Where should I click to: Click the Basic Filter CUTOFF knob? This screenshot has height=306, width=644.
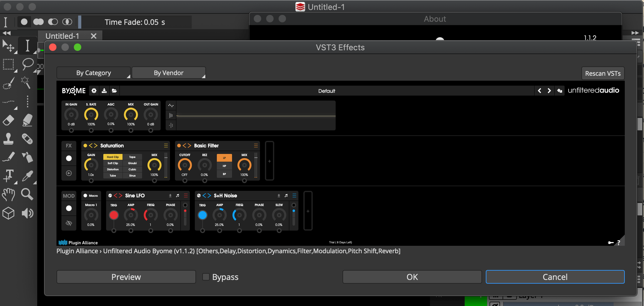coord(185,165)
